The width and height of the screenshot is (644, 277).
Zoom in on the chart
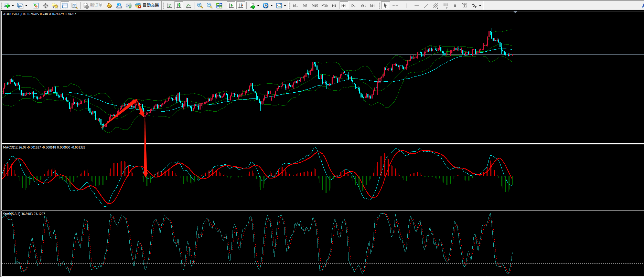pos(200,6)
